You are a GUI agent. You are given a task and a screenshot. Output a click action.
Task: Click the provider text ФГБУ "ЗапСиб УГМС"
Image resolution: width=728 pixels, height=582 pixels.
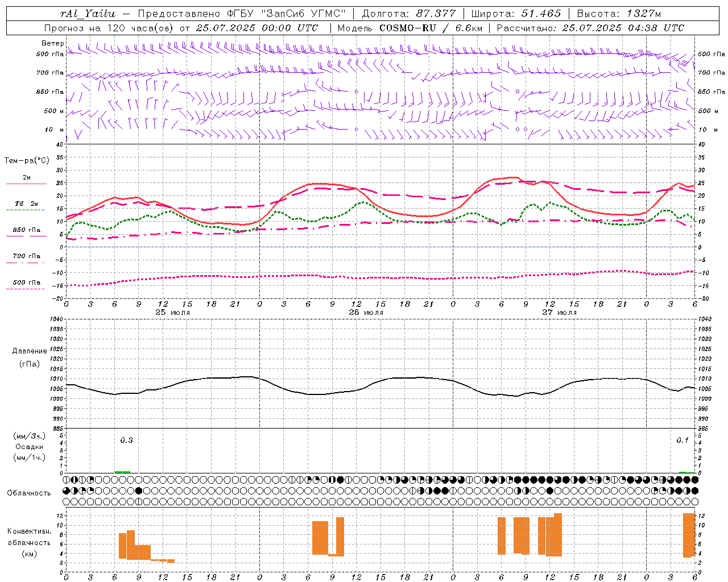tap(287, 14)
